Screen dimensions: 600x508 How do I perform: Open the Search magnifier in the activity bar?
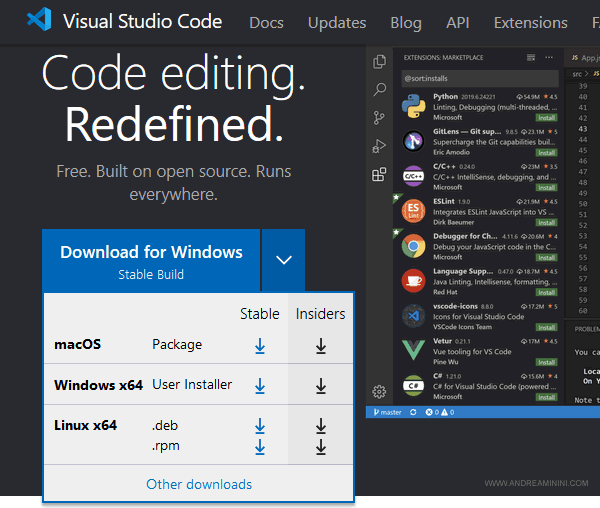tap(379, 90)
